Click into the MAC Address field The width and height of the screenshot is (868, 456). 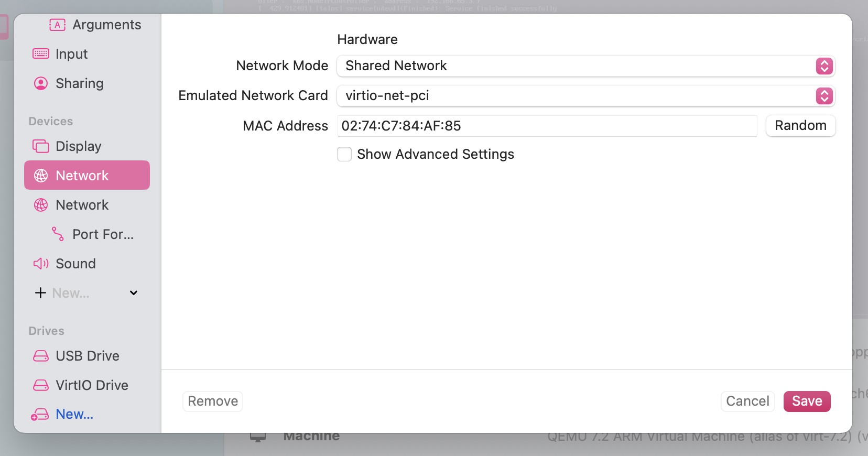[x=547, y=126]
